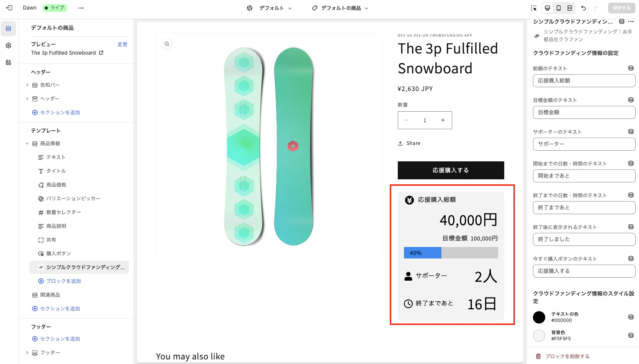Expand the 告知バー section
Image resolution: width=639 pixels, height=364 pixels.
(27, 85)
